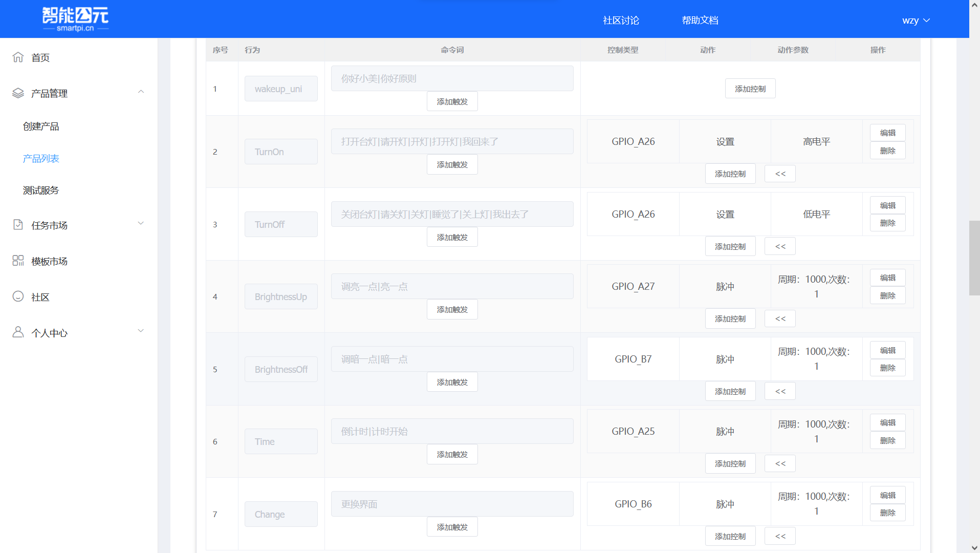Click the TurnOn behavior field
980x553 pixels.
tap(281, 152)
